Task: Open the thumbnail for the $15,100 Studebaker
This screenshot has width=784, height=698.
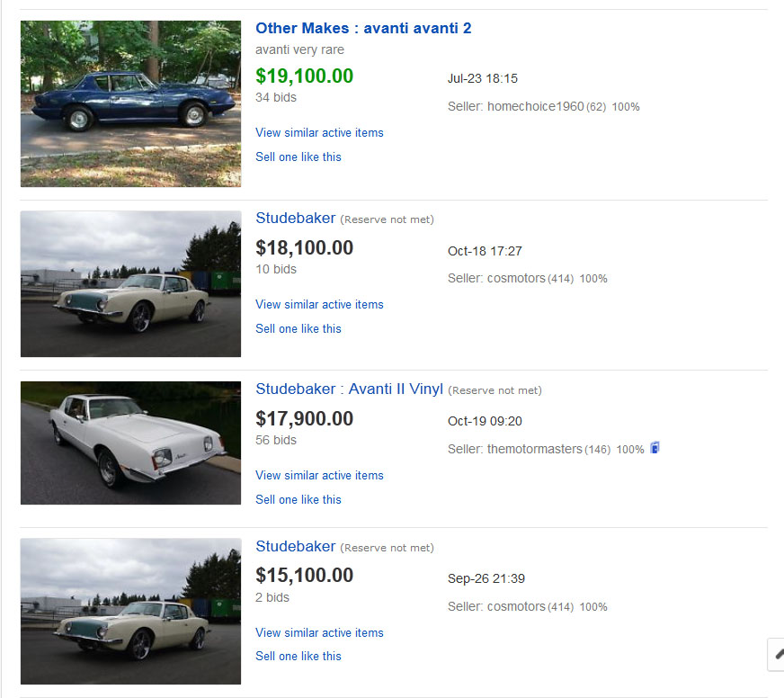Action: point(130,612)
